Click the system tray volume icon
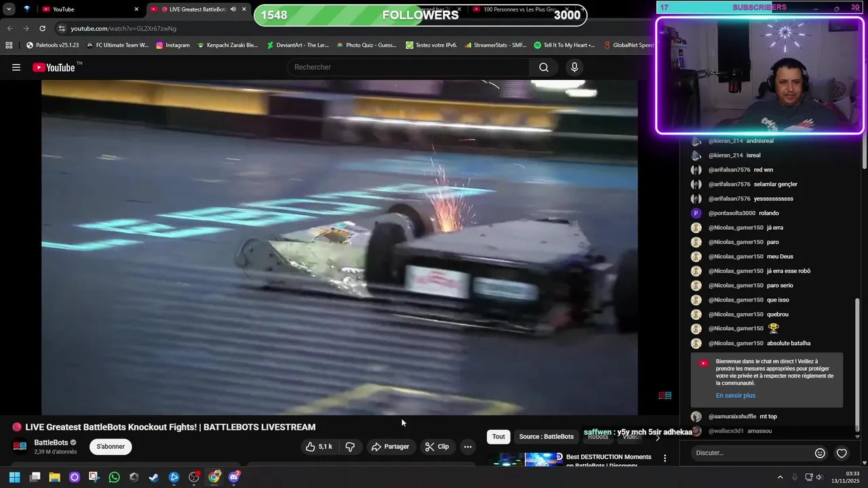The width and height of the screenshot is (868, 488). coord(818,477)
